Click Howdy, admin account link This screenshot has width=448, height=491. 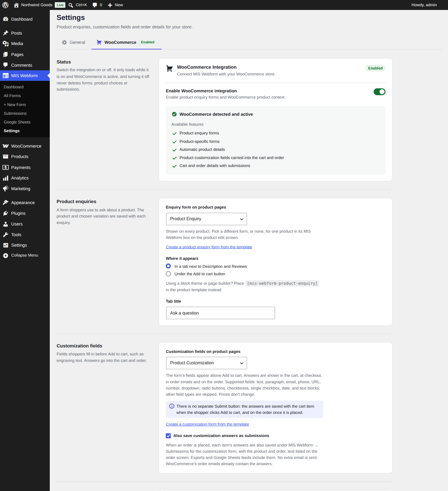tap(424, 5)
